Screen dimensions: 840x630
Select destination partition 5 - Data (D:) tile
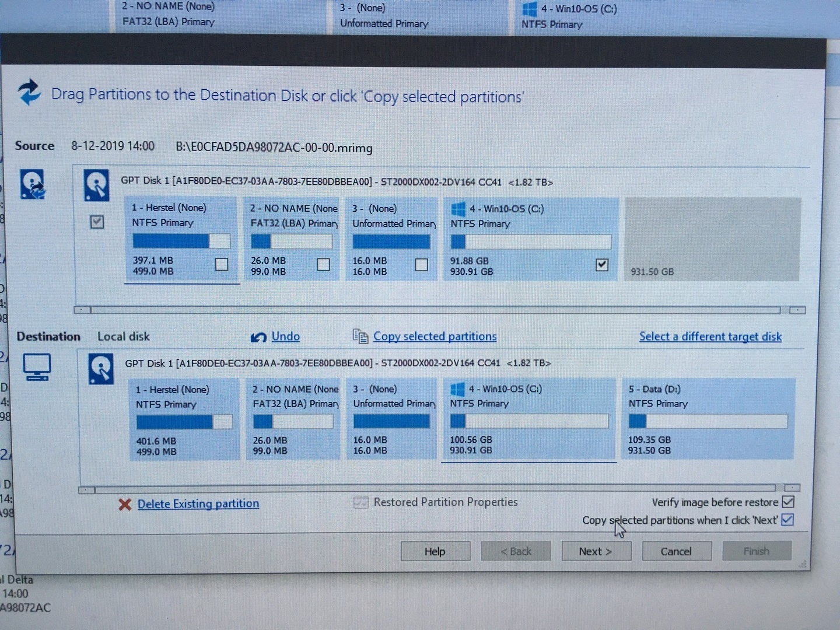coord(709,419)
